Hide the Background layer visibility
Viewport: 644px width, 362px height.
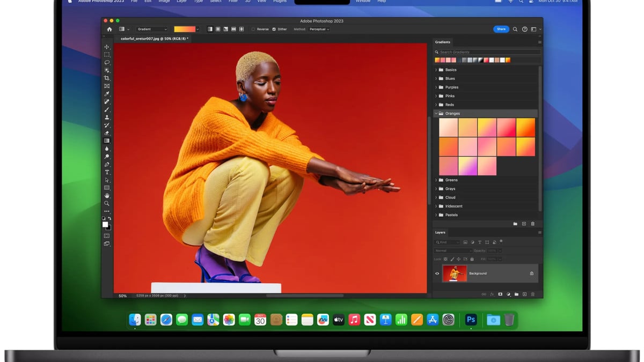(437, 274)
